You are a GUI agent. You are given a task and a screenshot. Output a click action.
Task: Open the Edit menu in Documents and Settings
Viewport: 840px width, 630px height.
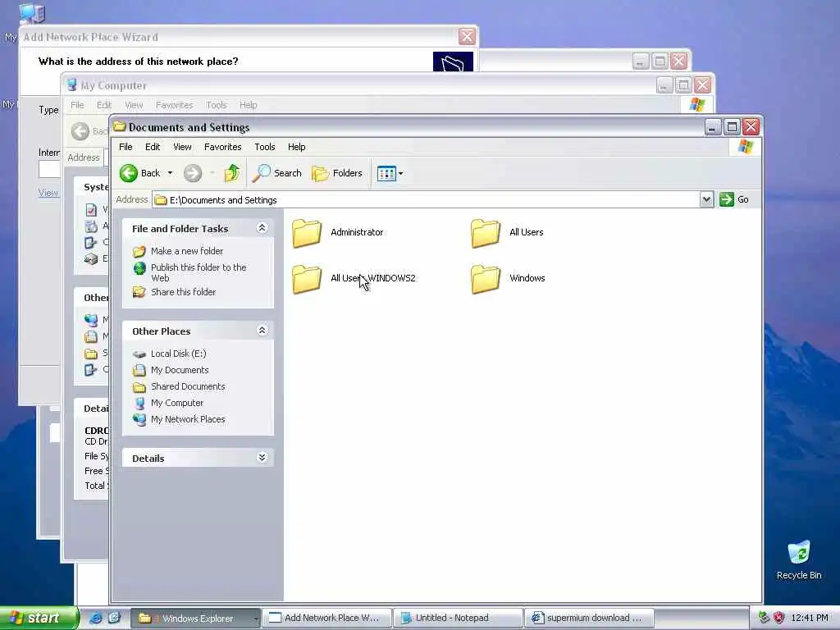pyautogui.click(x=153, y=147)
